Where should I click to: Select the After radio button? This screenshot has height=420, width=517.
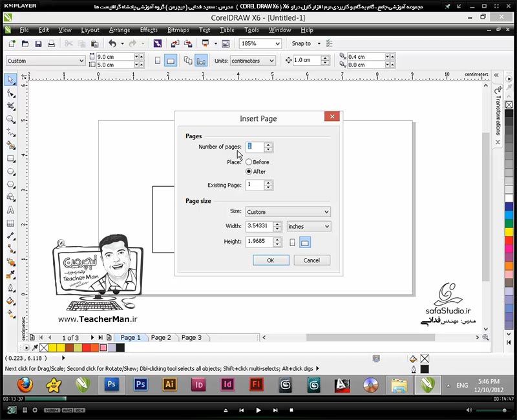249,171
